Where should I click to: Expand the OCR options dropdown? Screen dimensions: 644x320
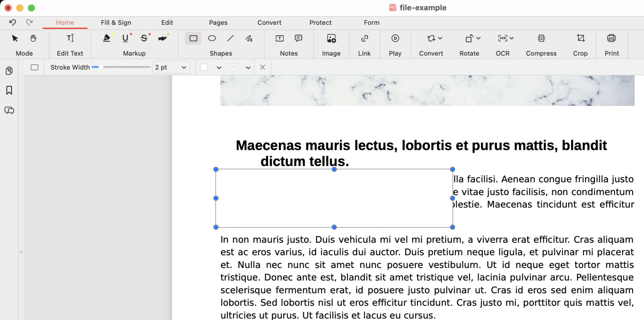pyautogui.click(x=511, y=38)
